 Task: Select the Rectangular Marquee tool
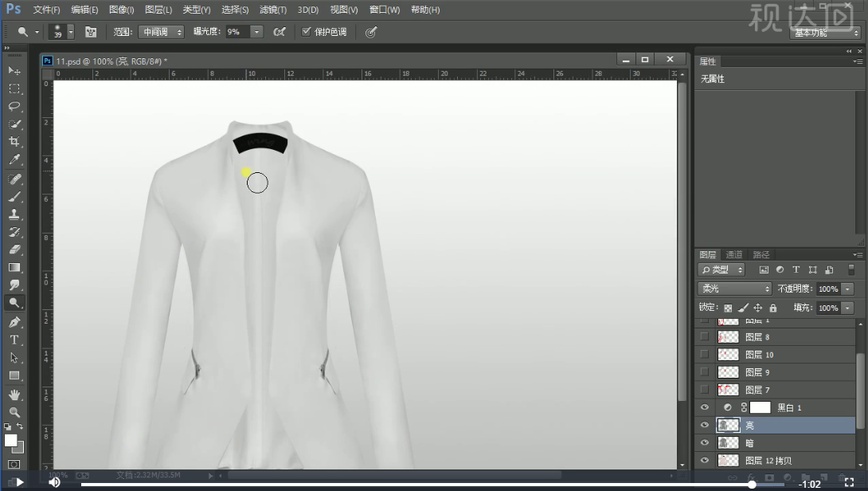click(x=14, y=88)
